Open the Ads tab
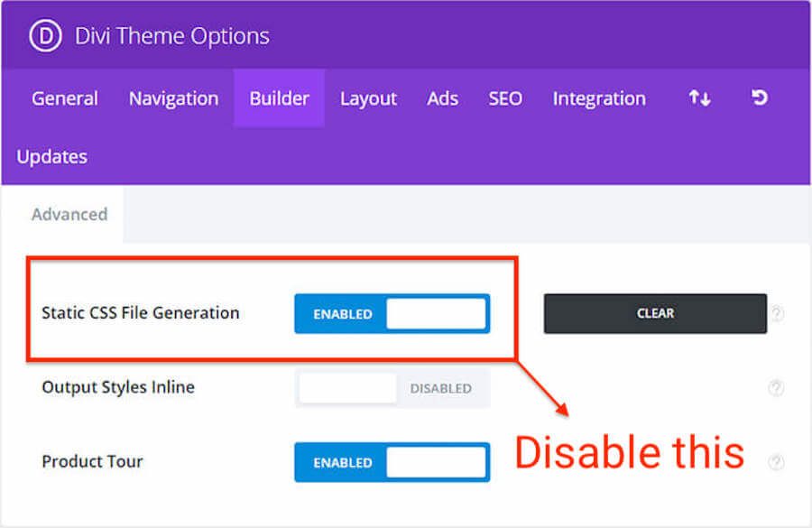812x528 pixels. 442,98
